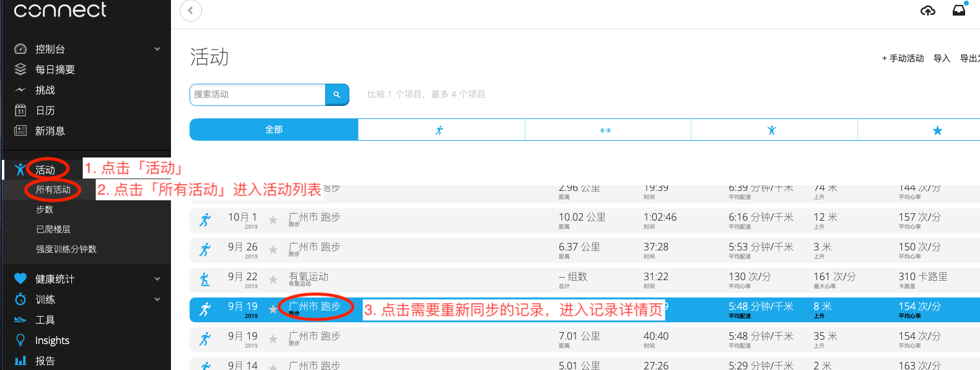
Task: Click running icon on 7.01 公里 row
Action: click(x=205, y=339)
